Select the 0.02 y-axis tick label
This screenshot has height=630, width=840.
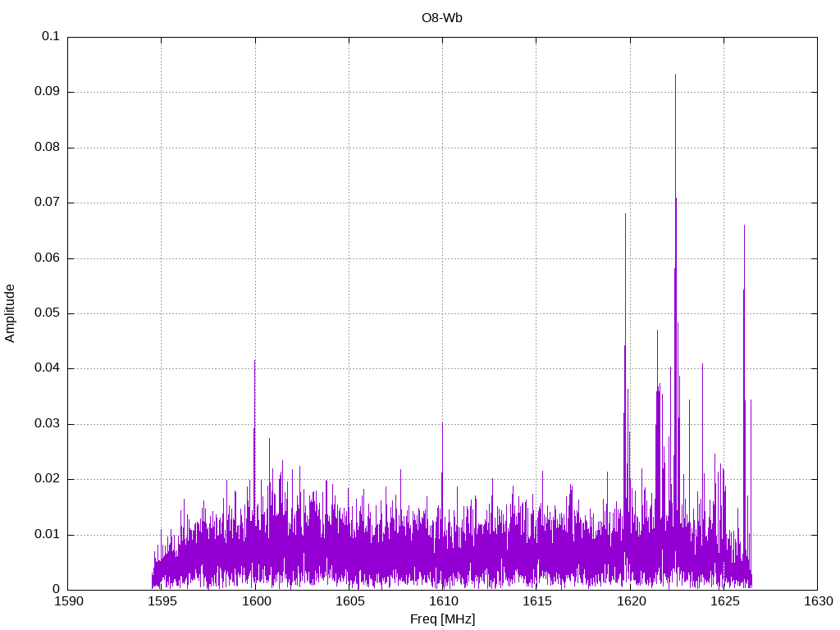[x=47, y=479]
